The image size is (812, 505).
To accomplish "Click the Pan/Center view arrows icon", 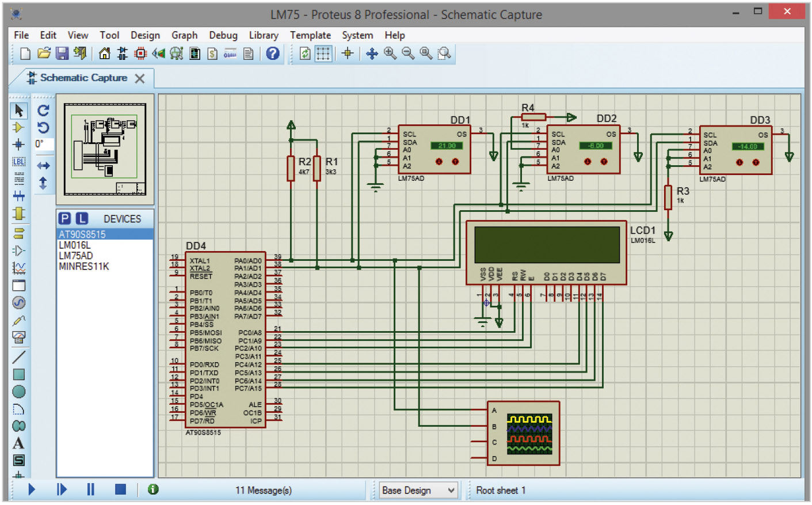I will (372, 54).
